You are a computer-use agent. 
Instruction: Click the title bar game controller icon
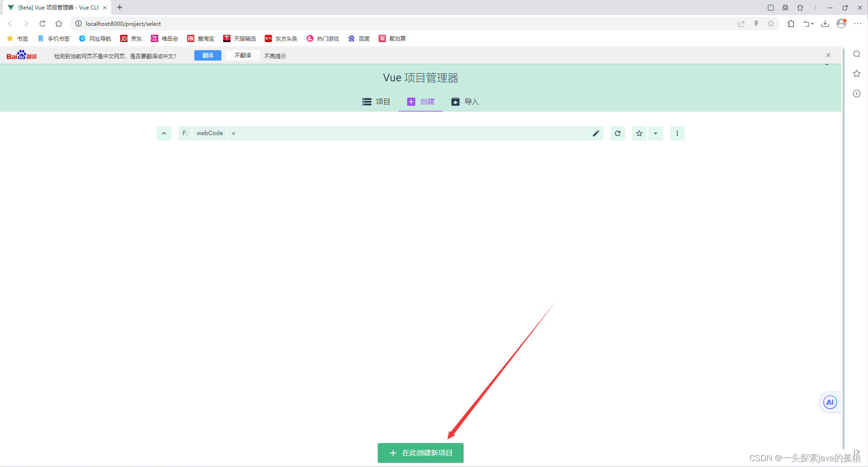coord(785,8)
